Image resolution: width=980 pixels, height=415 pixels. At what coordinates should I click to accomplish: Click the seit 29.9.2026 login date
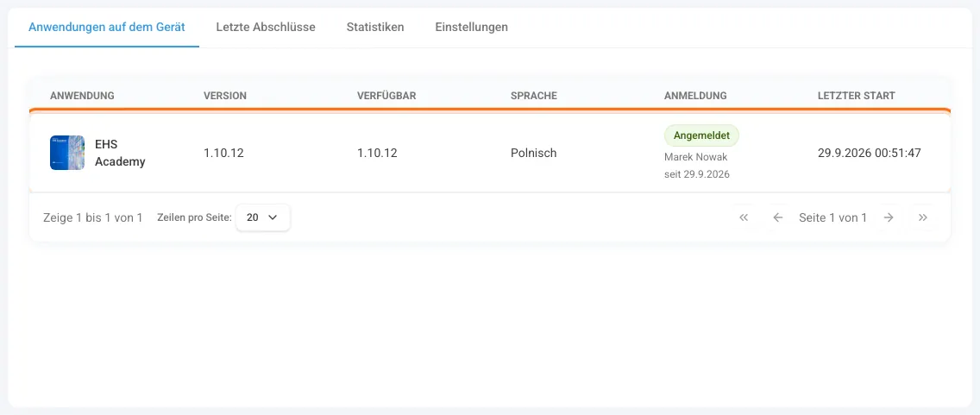(697, 174)
